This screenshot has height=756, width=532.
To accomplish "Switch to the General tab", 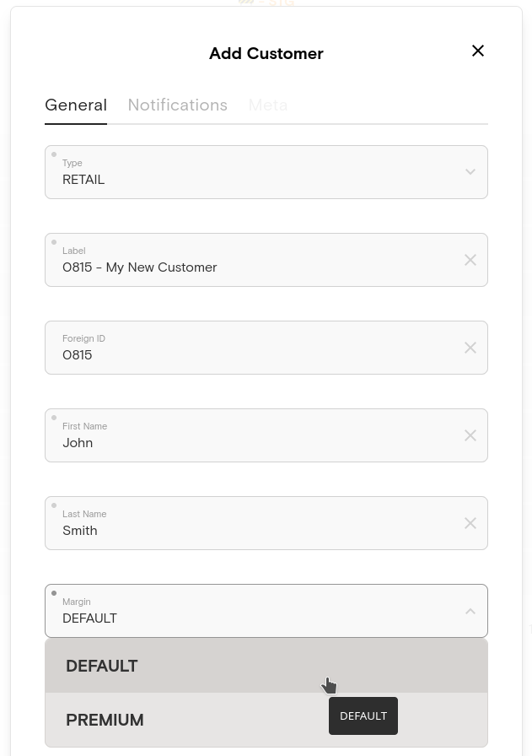I will coord(76,105).
